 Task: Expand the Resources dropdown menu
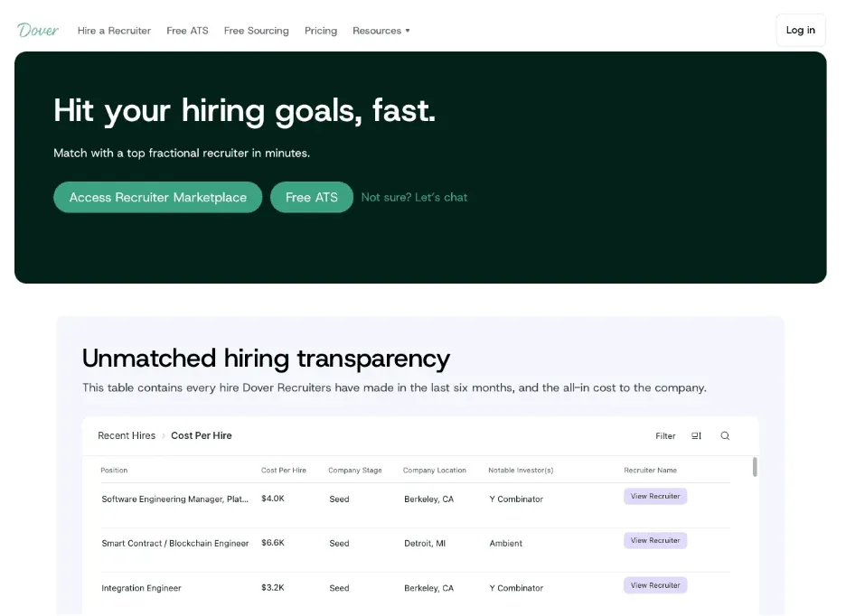[x=381, y=31]
